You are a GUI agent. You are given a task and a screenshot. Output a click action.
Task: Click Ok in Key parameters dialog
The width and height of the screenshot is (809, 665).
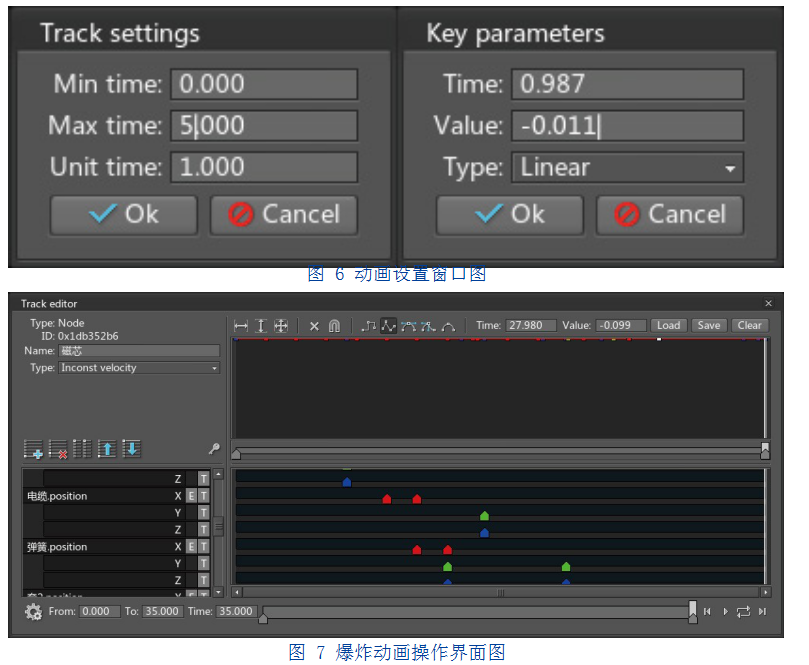coord(510,215)
